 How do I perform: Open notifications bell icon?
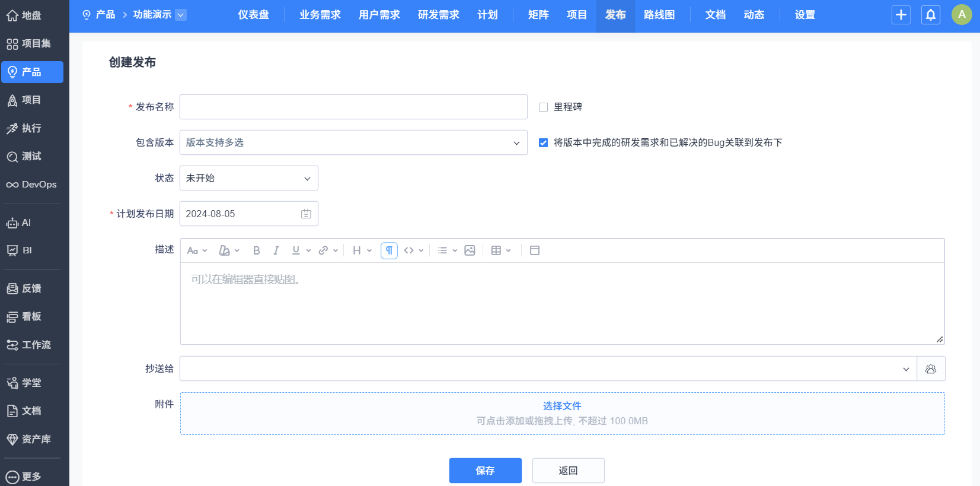point(930,15)
